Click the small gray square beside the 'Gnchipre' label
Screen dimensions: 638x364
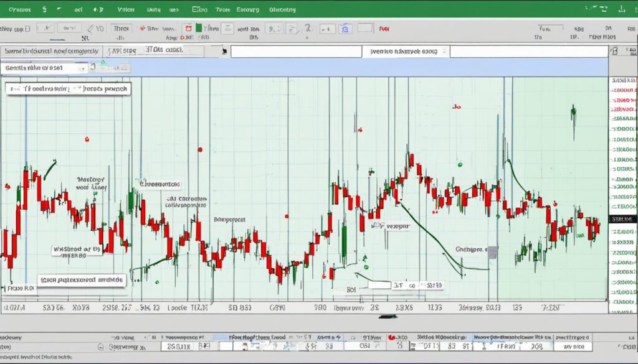(x=492, y=252)
